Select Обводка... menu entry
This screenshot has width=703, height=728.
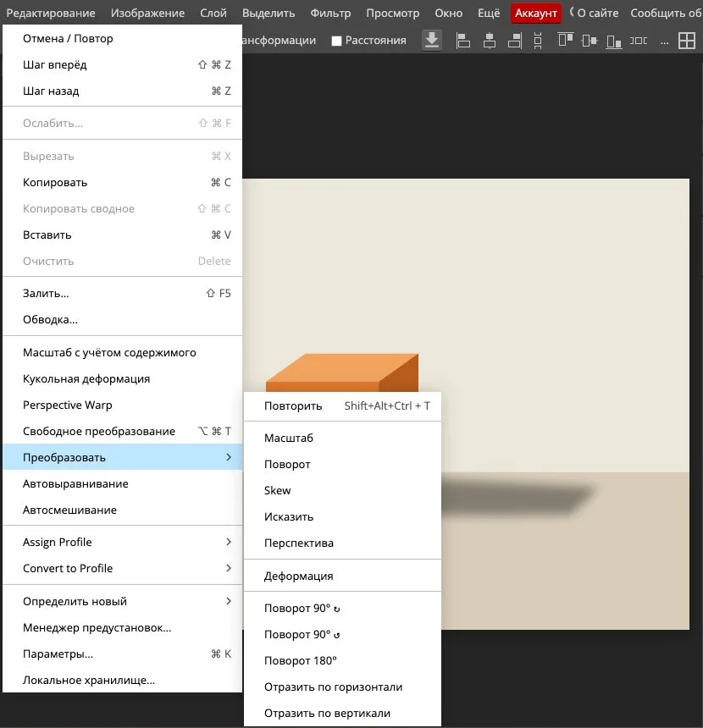click(123, 319)
